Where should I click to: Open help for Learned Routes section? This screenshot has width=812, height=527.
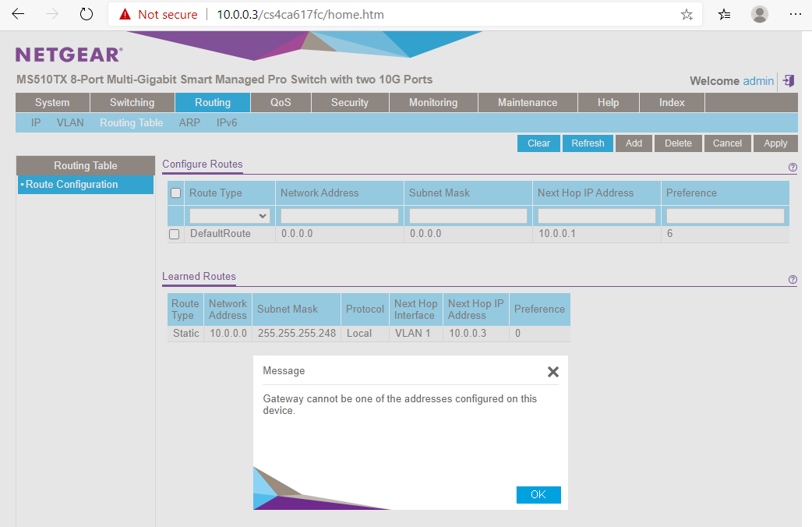pos(793,280)
